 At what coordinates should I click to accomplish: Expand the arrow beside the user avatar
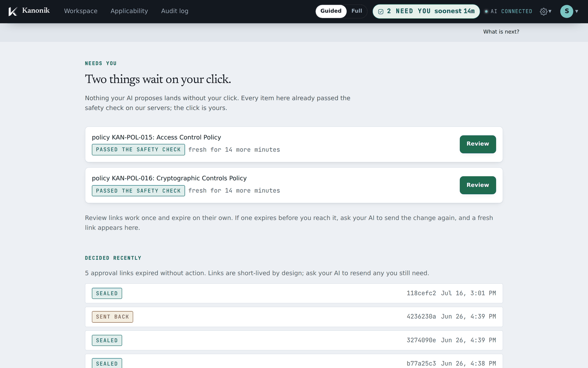coord(577,11)
